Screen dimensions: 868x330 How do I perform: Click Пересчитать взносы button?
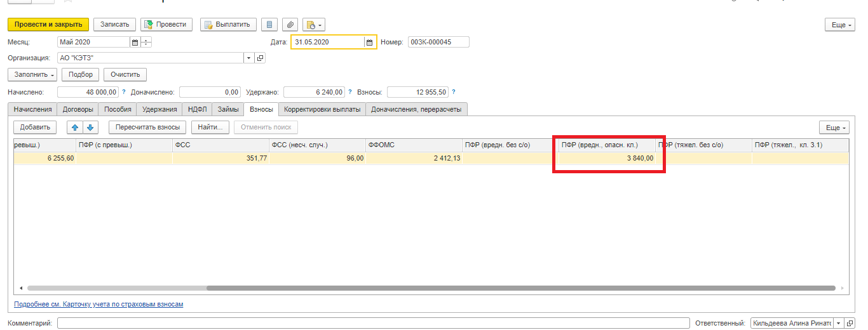(147, 128)
